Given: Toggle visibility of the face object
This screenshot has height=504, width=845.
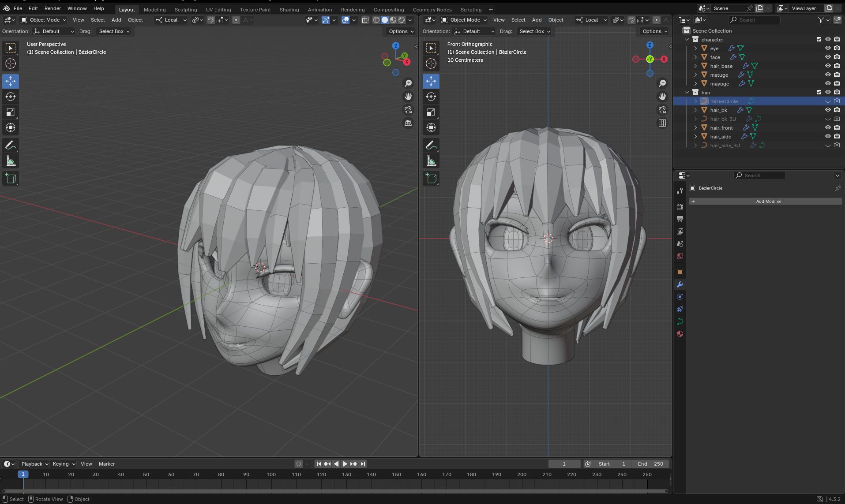Looking at the screenshot, I should (x=828, y=57).
